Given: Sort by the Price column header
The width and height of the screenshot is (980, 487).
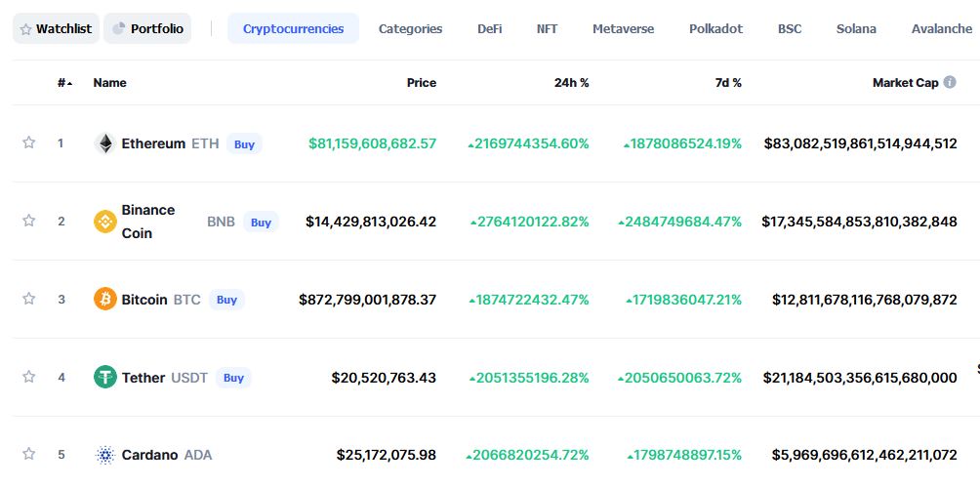Looking at the screenshot, I should 422,83.
